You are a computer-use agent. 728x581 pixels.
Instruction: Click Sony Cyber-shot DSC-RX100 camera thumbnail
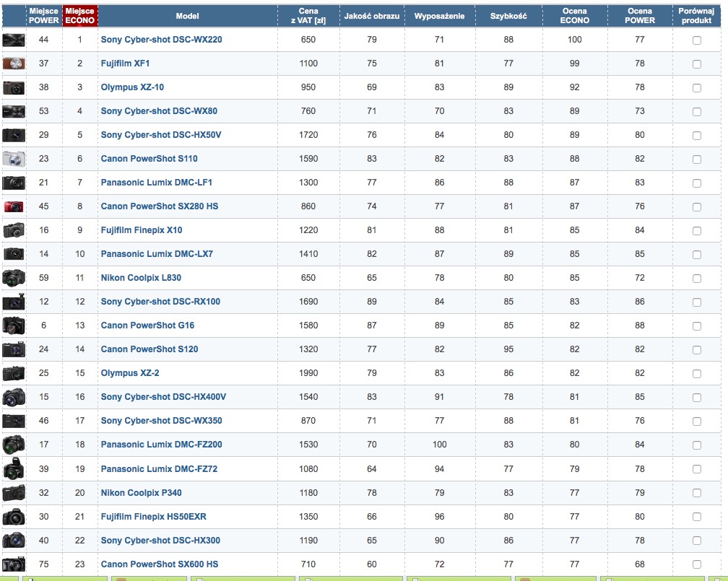(14, 302)
